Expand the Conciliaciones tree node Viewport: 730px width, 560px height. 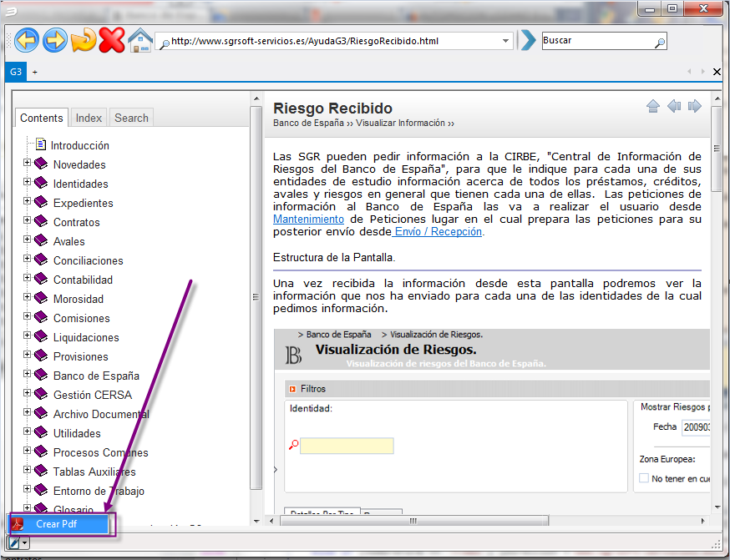[27, 259]
